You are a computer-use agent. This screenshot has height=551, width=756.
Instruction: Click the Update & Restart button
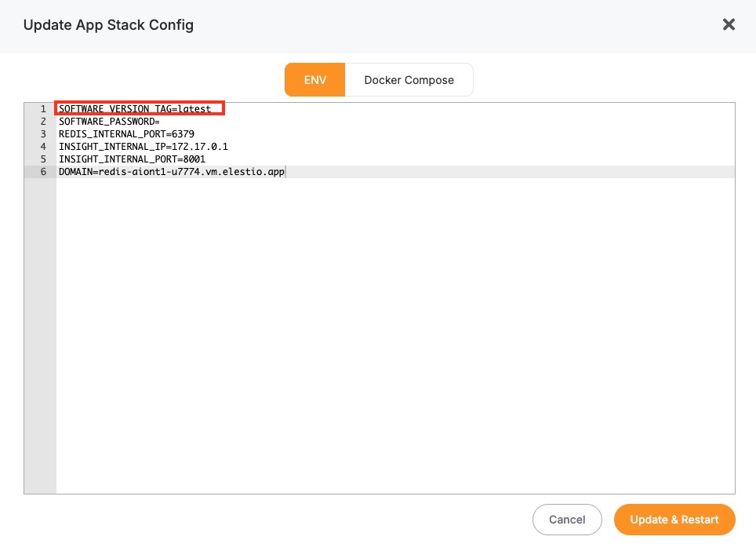pos(674,520)
